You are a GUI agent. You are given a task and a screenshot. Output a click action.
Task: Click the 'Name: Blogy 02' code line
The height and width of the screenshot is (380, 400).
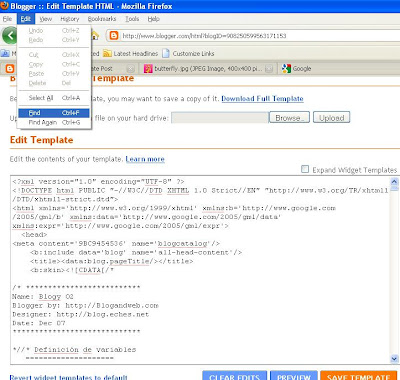pos(43,296)
